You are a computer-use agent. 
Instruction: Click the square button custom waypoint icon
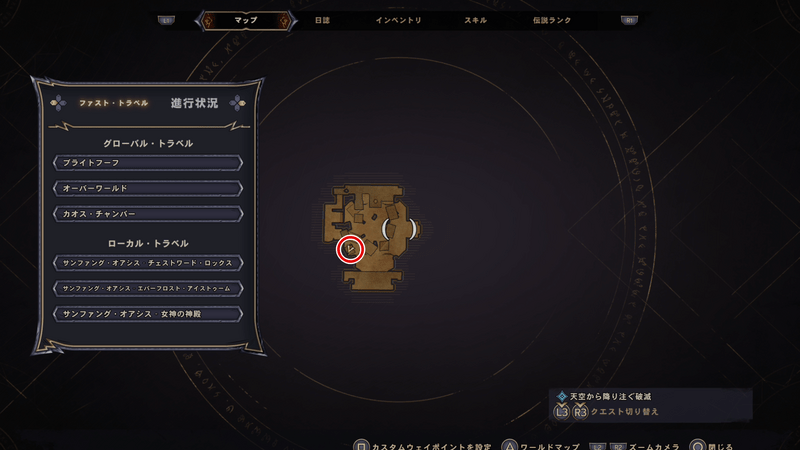click(x=361, y=445)
